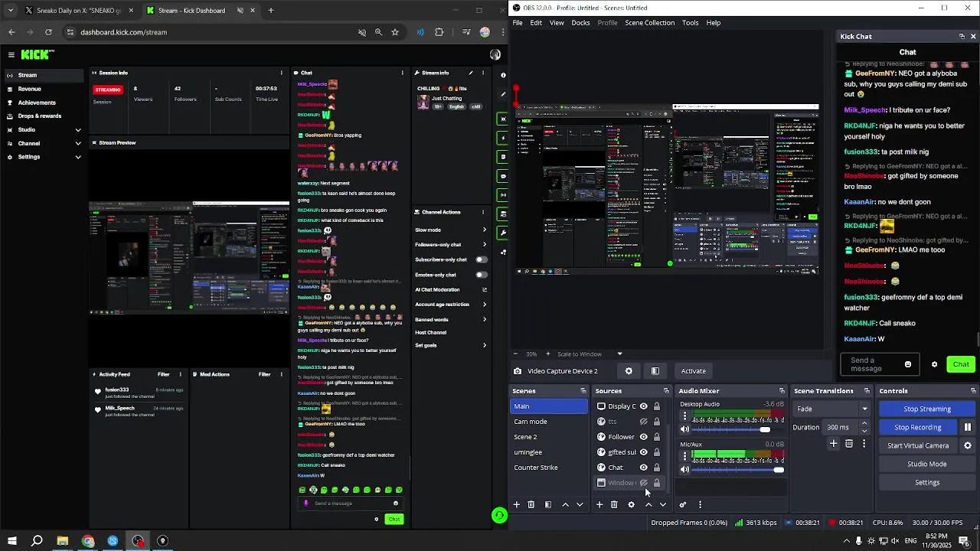The width and height of the screenshot is (980, 551).
Task: Activate Video Capture Device 2
Action: tap(693, 371)
